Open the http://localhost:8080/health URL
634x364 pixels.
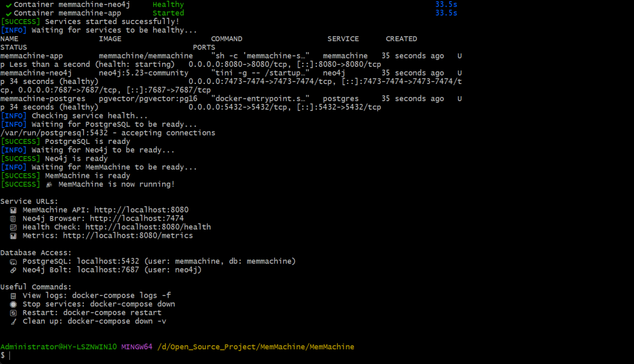(148, 227)
